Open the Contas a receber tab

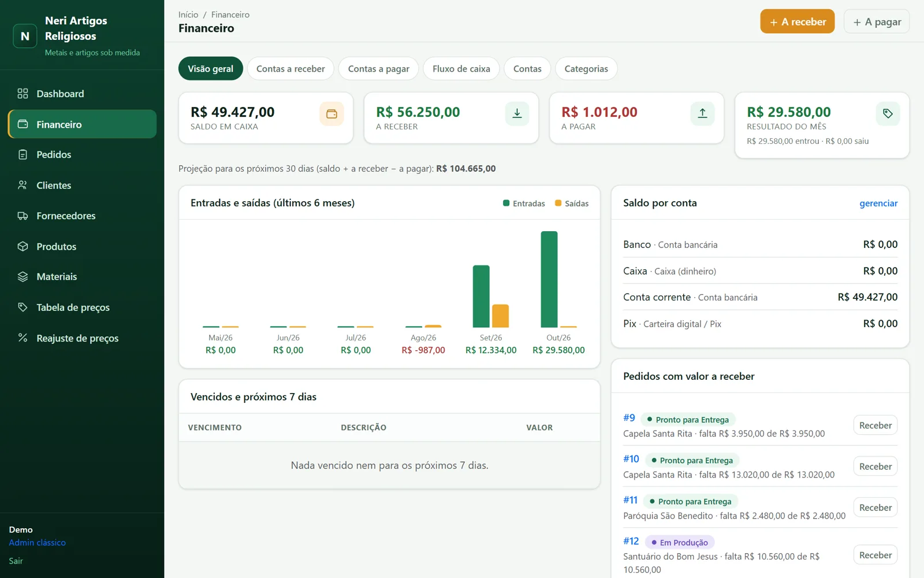point(290,69)
